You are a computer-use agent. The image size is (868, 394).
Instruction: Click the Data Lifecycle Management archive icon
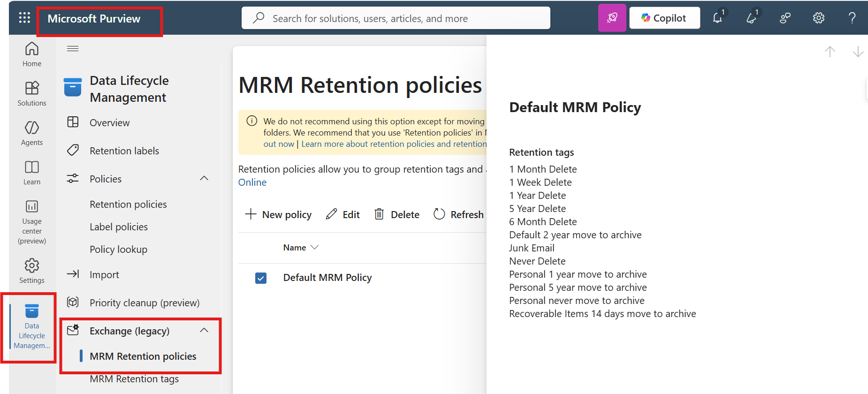point(73,87)
